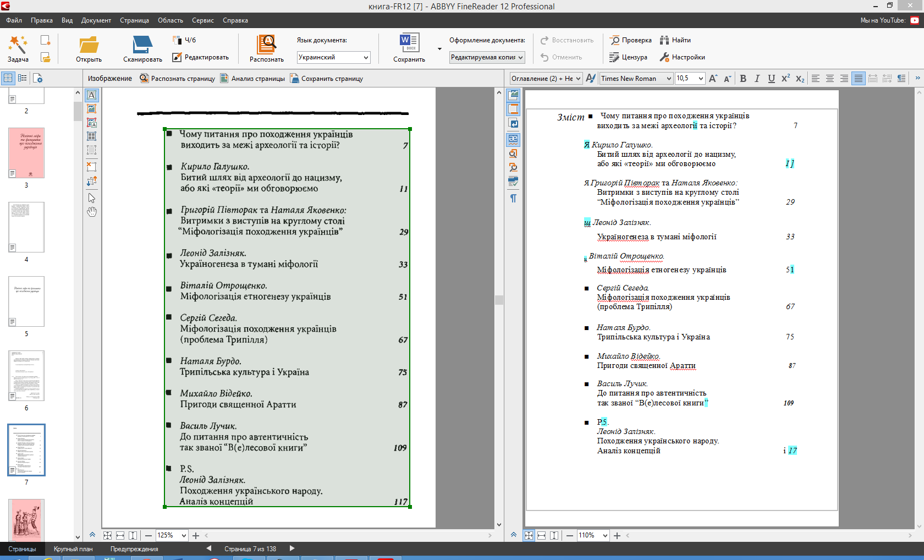Toggle non-printing paragraph marks display
Screen dimensions: 924x560
coord(513,198)
